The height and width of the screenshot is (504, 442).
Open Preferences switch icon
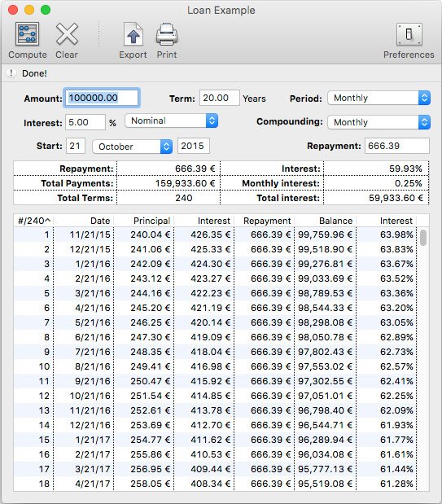click(409, 34)
